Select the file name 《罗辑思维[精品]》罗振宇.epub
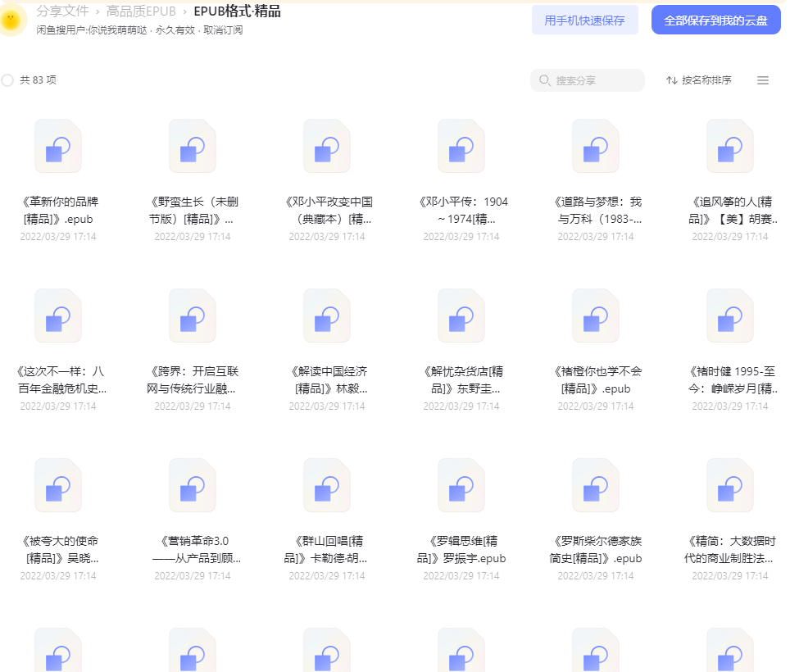790x672 pixels. point(462,550)
